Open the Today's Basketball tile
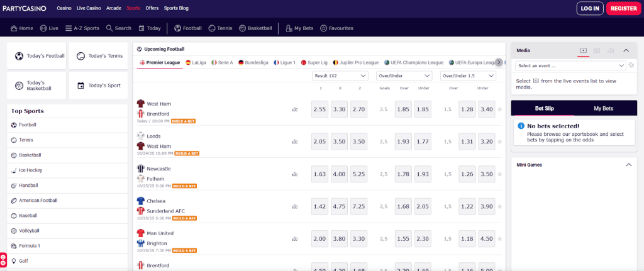Image resolution: width=644 pixels, height=271 pixels. (x=36, y=86)
